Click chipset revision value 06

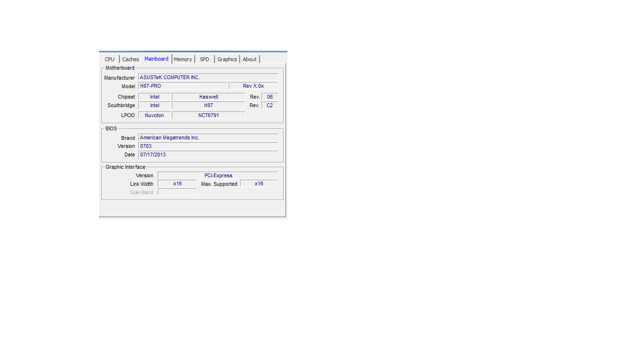270,97
